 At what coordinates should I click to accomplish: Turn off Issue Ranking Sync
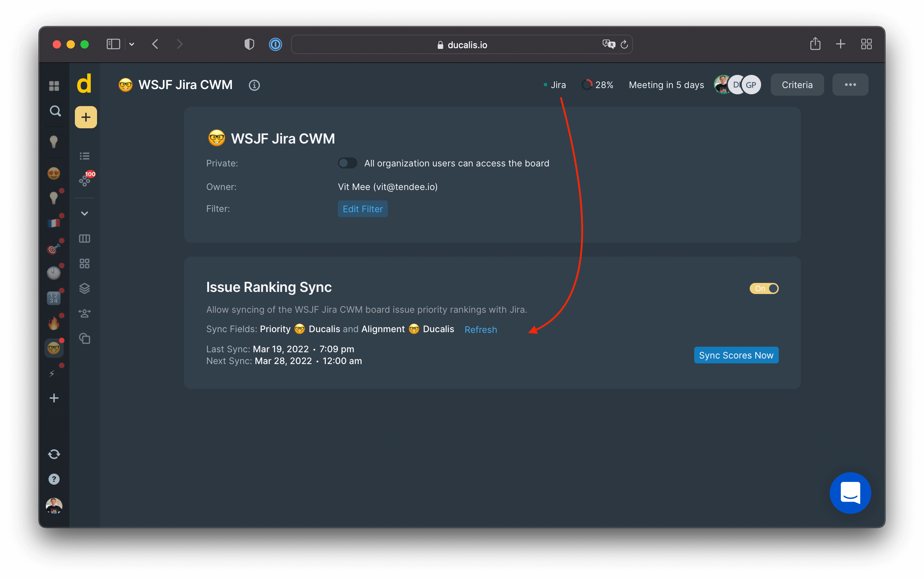pyautogui.click(x=763, y=288)
